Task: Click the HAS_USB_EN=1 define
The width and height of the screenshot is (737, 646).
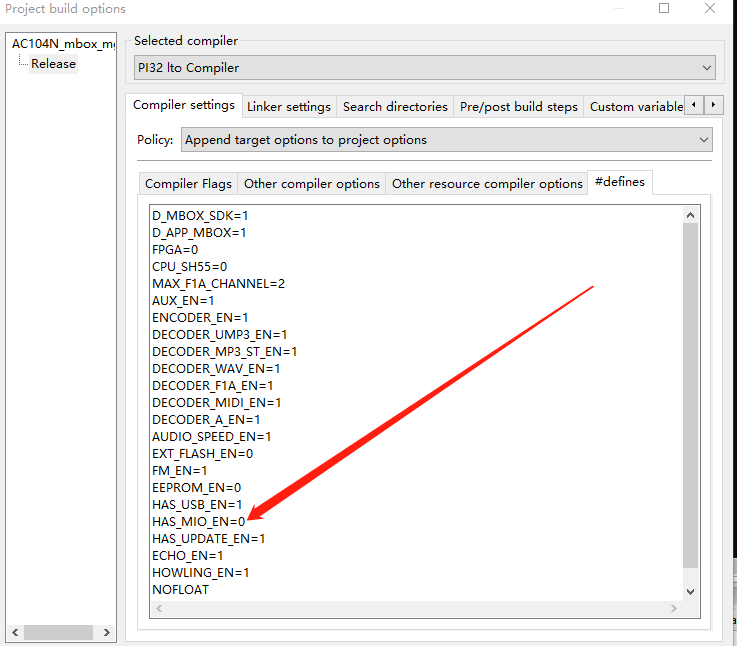Action: click(x=197, y=504)
